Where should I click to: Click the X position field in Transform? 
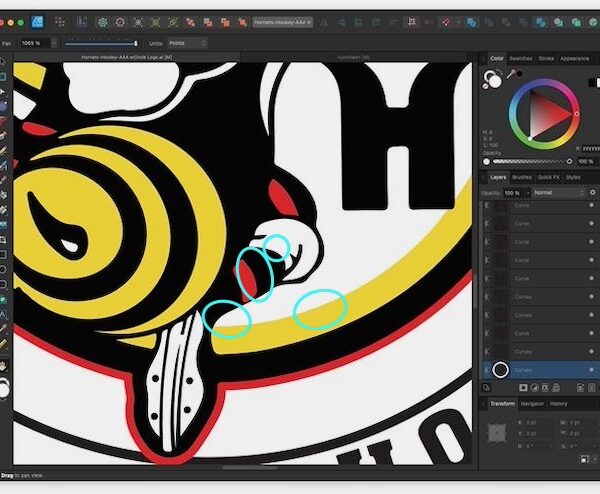[x=533, y=422]
